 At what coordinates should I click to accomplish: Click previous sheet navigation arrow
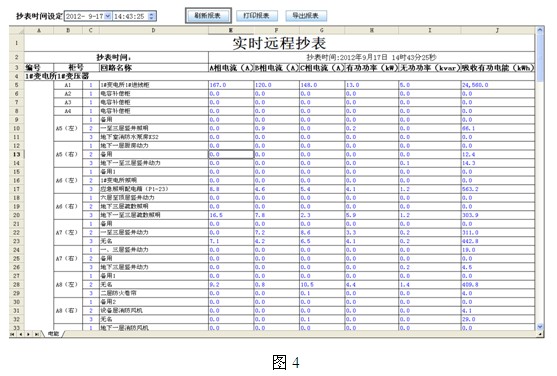21,334
